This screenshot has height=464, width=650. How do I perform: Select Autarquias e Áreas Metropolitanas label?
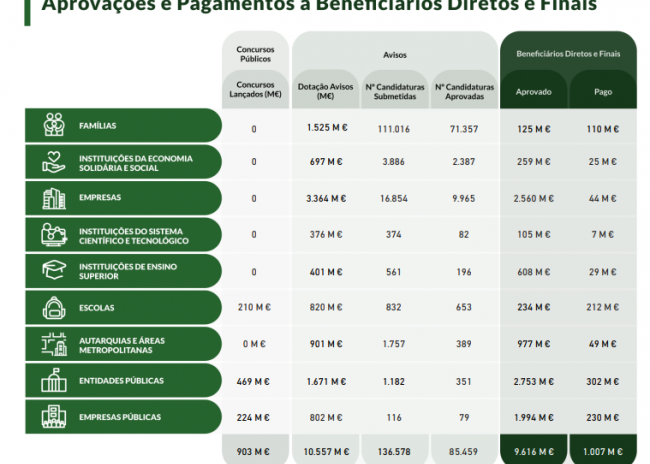pos(122,345)
